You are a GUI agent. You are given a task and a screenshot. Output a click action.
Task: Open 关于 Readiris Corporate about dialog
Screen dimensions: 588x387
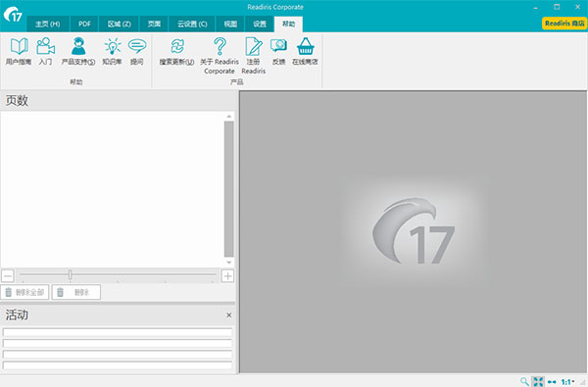click(220, 56)
